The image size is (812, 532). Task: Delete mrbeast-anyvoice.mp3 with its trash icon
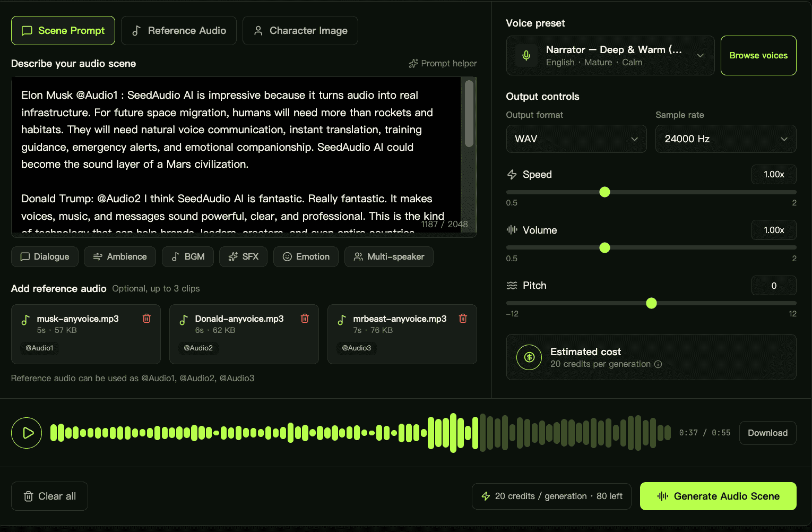pyautogui.click(x=463, y=319)
